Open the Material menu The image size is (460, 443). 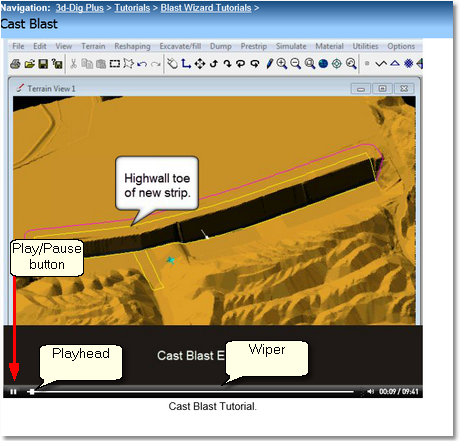[329, 46]
